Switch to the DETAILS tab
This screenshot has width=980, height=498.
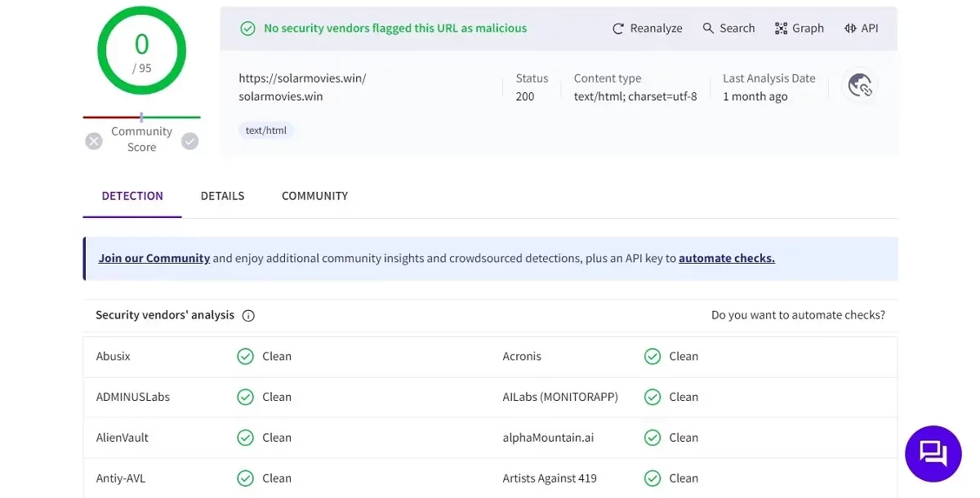click(222, 196)
